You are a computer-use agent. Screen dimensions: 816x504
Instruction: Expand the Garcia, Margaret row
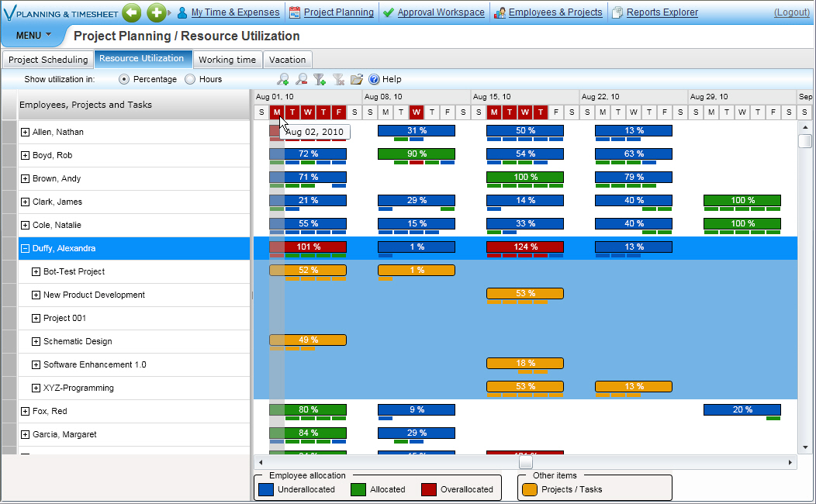[x=25, y=434]
